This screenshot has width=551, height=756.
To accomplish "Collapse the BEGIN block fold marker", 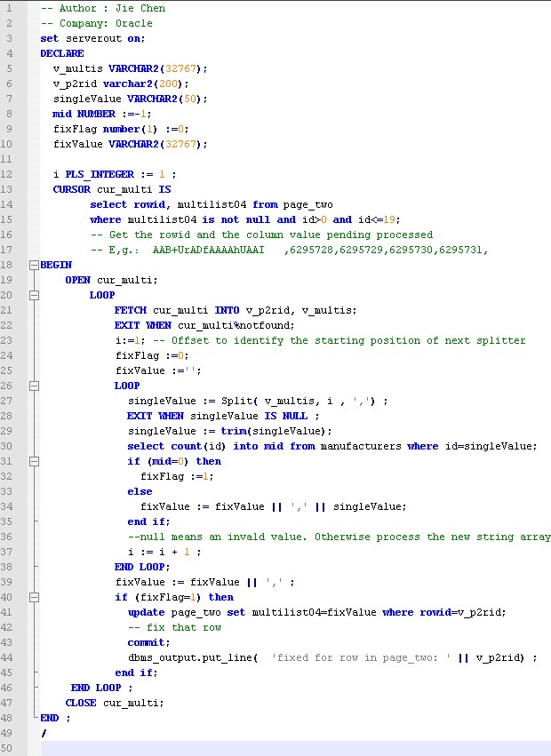I will [34, 265].
